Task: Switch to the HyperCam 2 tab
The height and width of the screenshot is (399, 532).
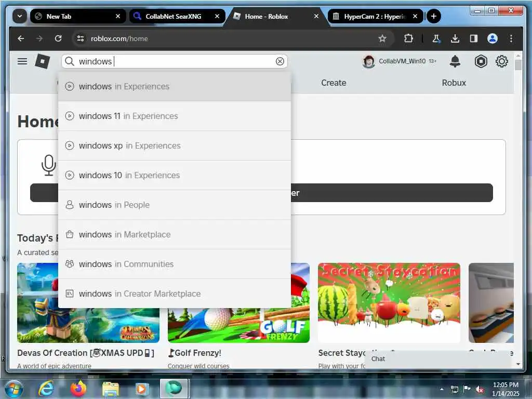Action: [376, 16]
